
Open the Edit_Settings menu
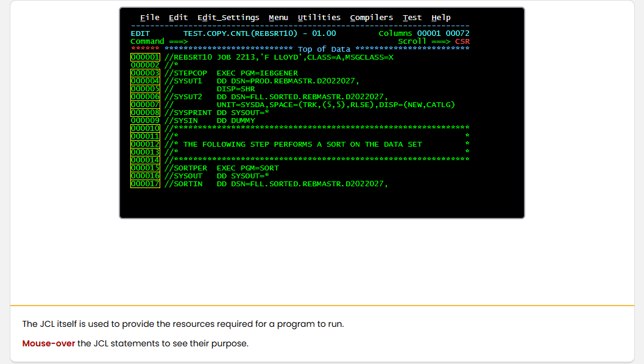[228, 18]
